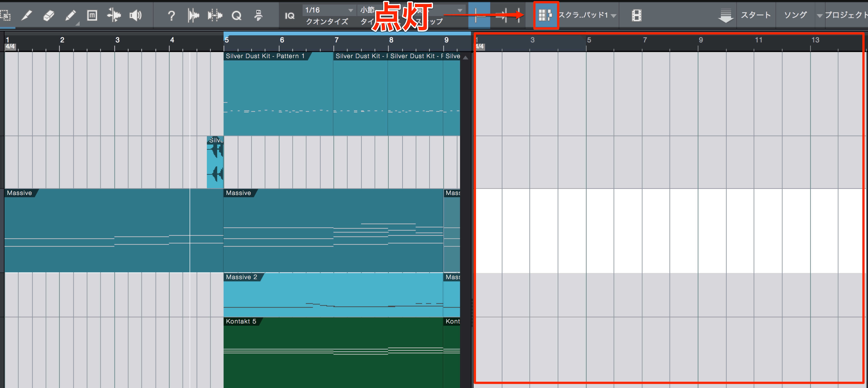Select the Listen speaker tool

135,15
